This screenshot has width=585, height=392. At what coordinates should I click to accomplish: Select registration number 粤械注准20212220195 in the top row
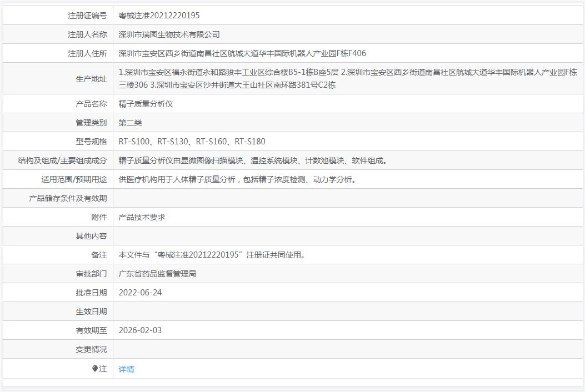tap(159, 16)
